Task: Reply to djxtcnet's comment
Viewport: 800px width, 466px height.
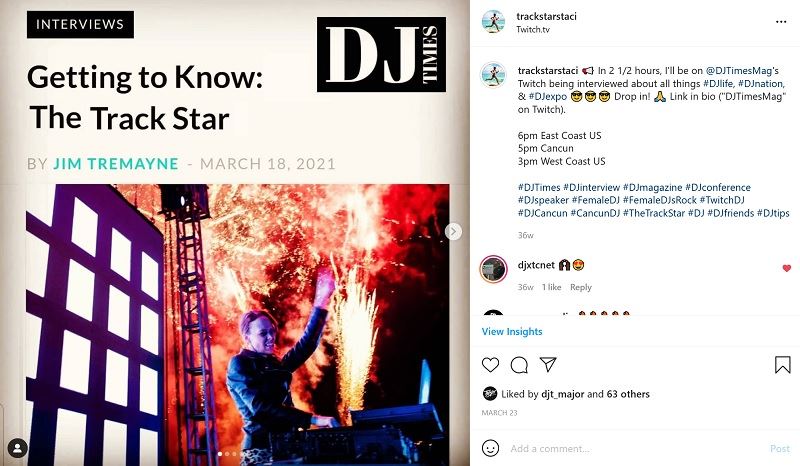Action: click(x=581, y=287)
